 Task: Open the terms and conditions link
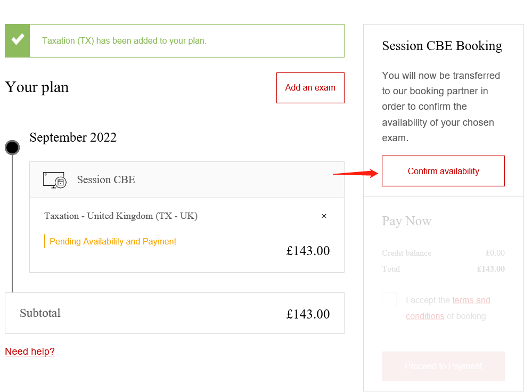tap(471, 300)
